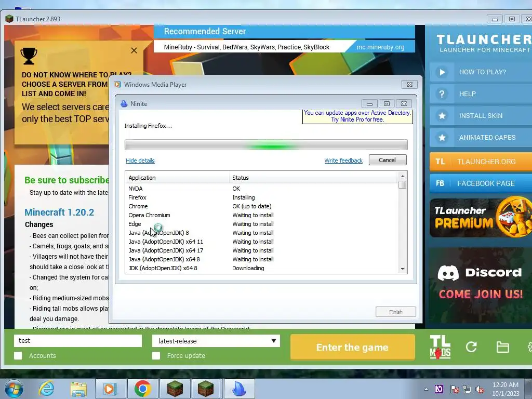Tick the Force update checkbox

[156, 355]
